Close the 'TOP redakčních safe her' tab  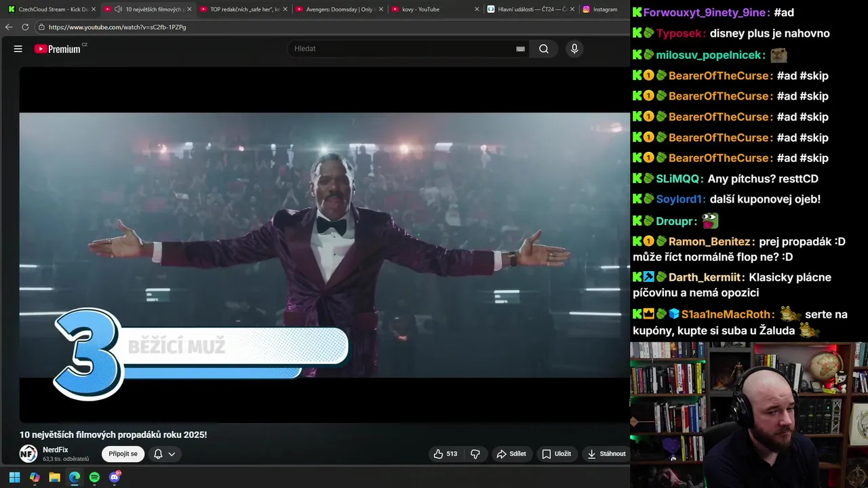click(x=285, y=9)
